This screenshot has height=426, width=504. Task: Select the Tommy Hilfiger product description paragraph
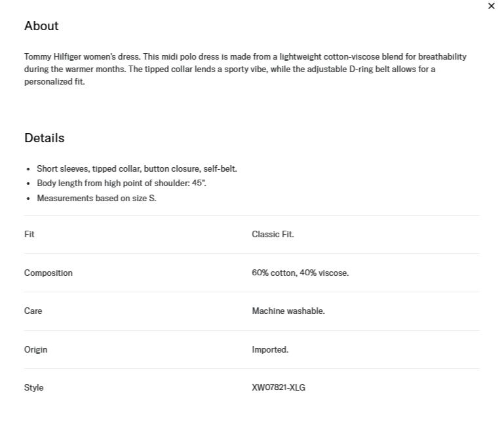coord(245,69)
